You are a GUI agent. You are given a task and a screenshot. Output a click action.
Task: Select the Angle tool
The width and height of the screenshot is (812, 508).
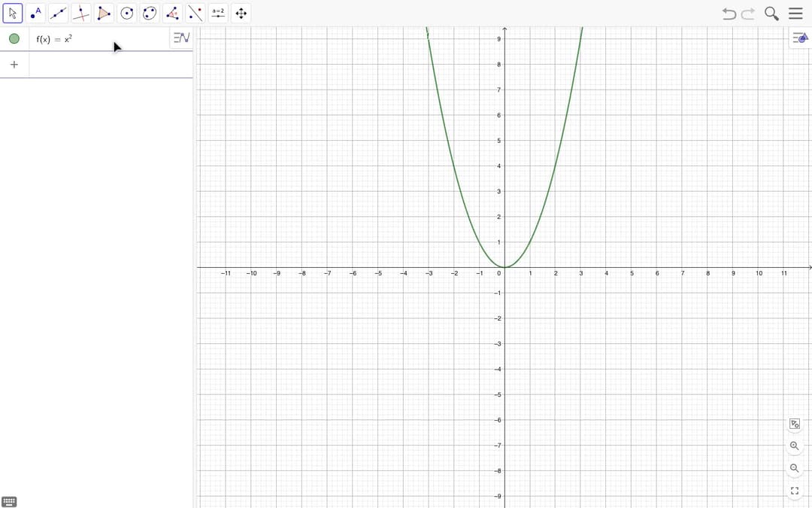[172, 13]
